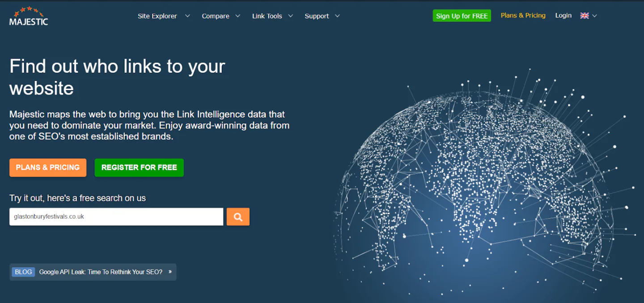Click the Majestic logo

[x=29, y=16]
